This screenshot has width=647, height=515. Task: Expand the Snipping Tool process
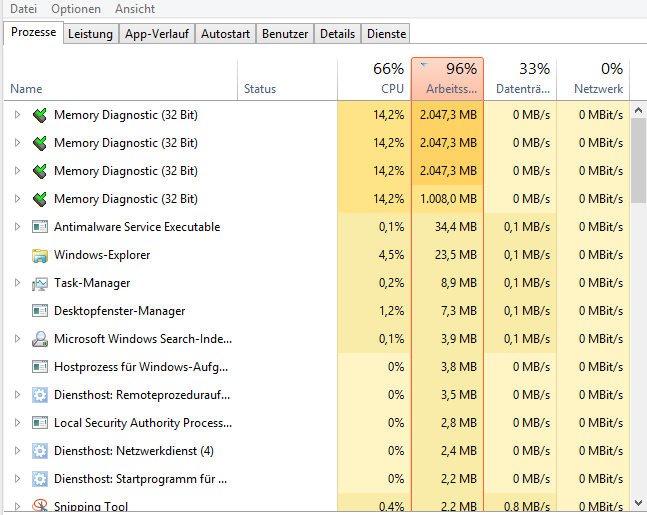coord(17,506)
